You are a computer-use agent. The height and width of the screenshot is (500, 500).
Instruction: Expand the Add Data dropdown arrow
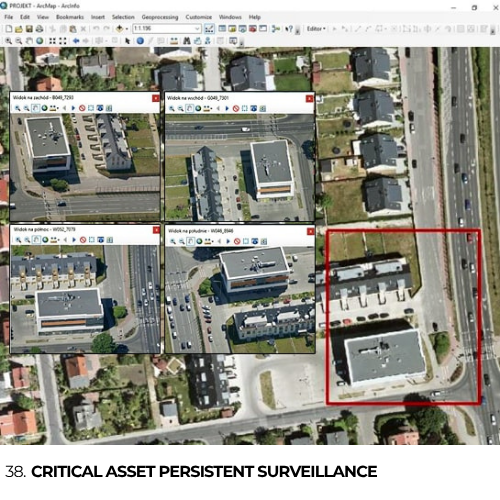point(127,29)
